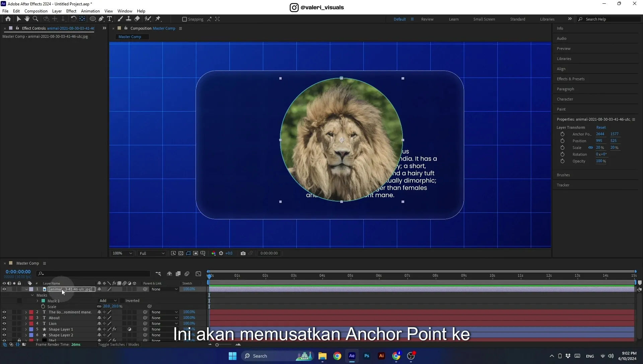Open the Full resolution dropdown
This screenshot has height=364, width=643.
click(152, 253)
